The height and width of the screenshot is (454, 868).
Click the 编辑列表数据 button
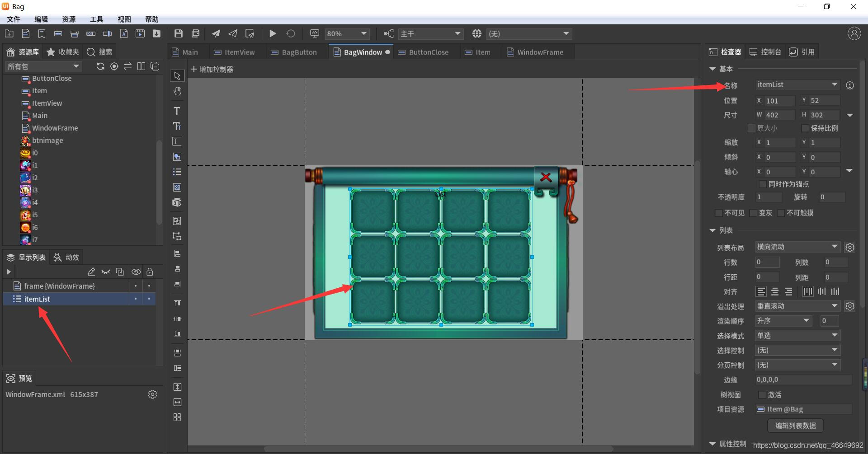[x=795, y=426]
